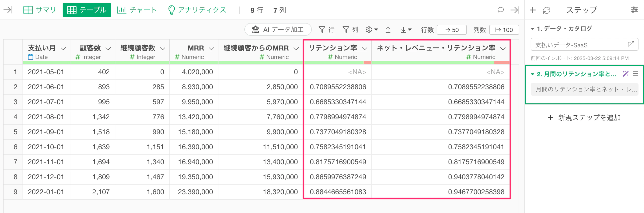
Task: Open the 継続顧客からのMRR column menu
Action: pyautogui.click(x=296, y=48)
